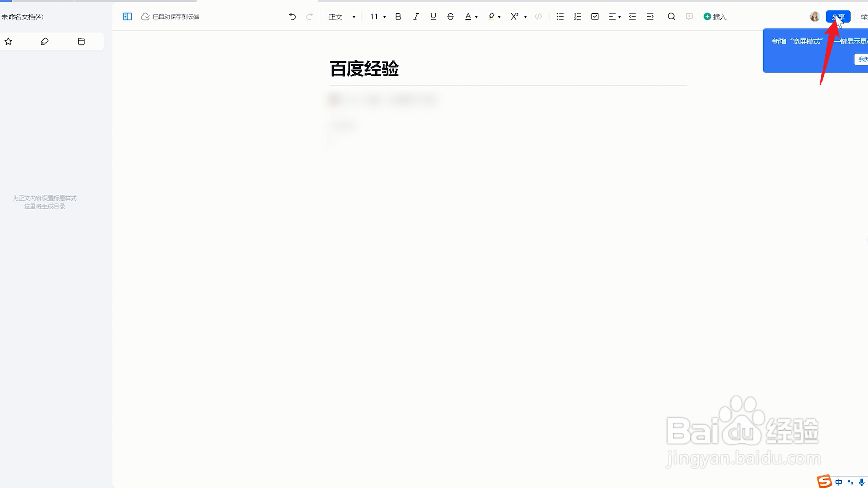Click the Sogou input method S icon
Viewport: 868px width, 488px height.
click(825, 481)
